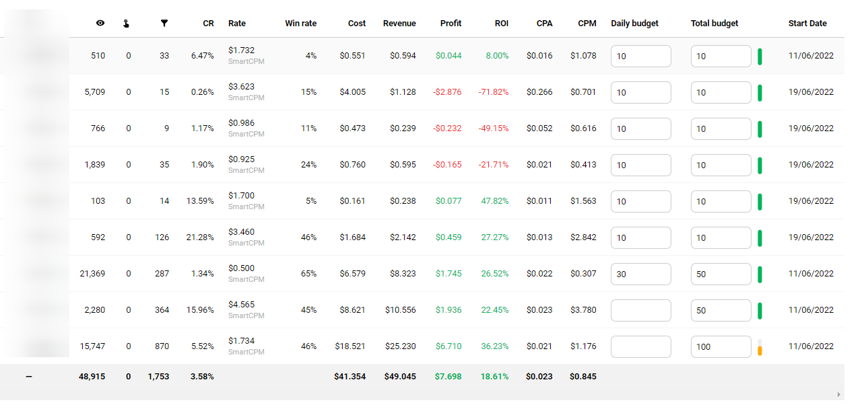
Task: Edit the total budget field showing 100
Action: pos(721,346)
